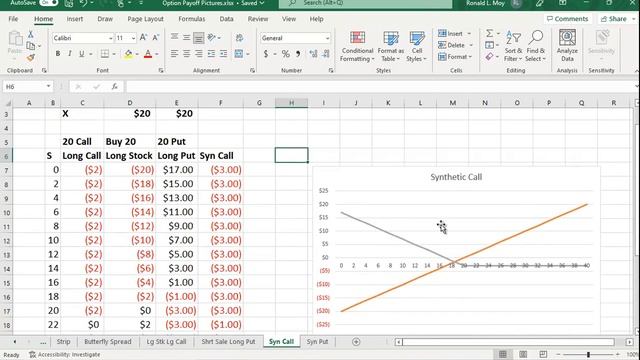Toggle the AutoSave switch

pos(48,3)
